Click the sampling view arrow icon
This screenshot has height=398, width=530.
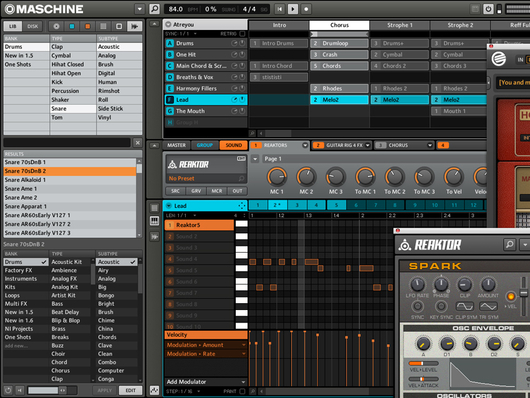(154, 236)
